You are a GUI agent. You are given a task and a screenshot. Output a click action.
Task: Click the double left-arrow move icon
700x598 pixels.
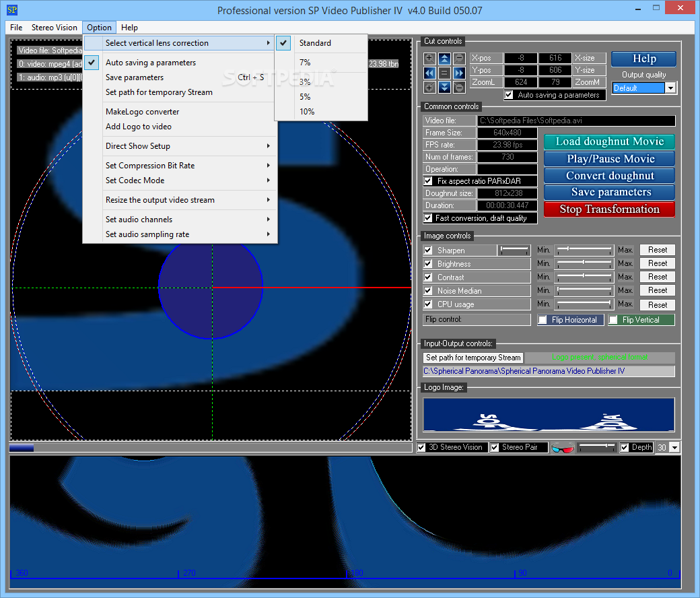coord(429,73)
